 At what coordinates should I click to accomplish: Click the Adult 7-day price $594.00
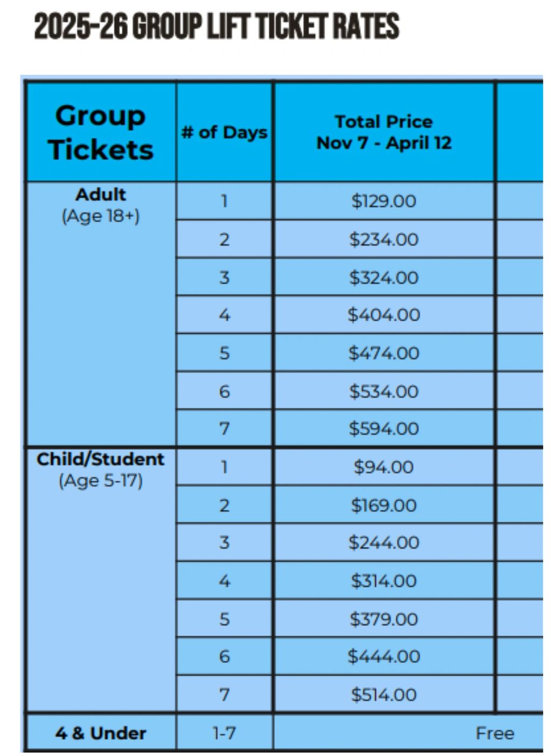[x=383, y=429]
